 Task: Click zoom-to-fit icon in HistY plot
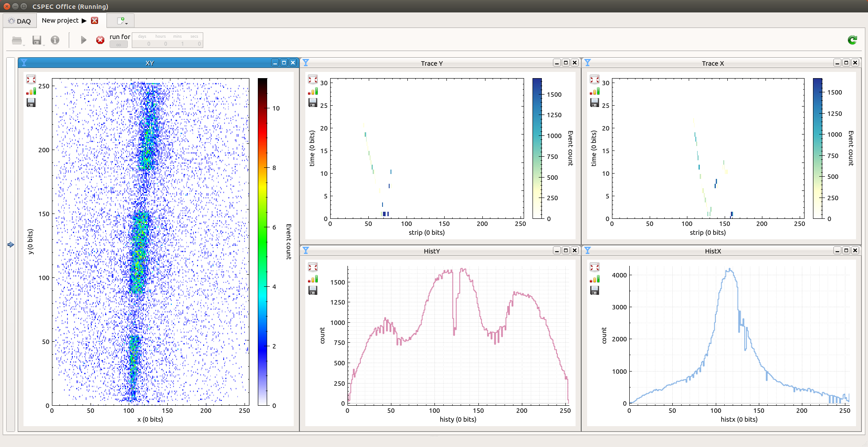click(313, 267)
